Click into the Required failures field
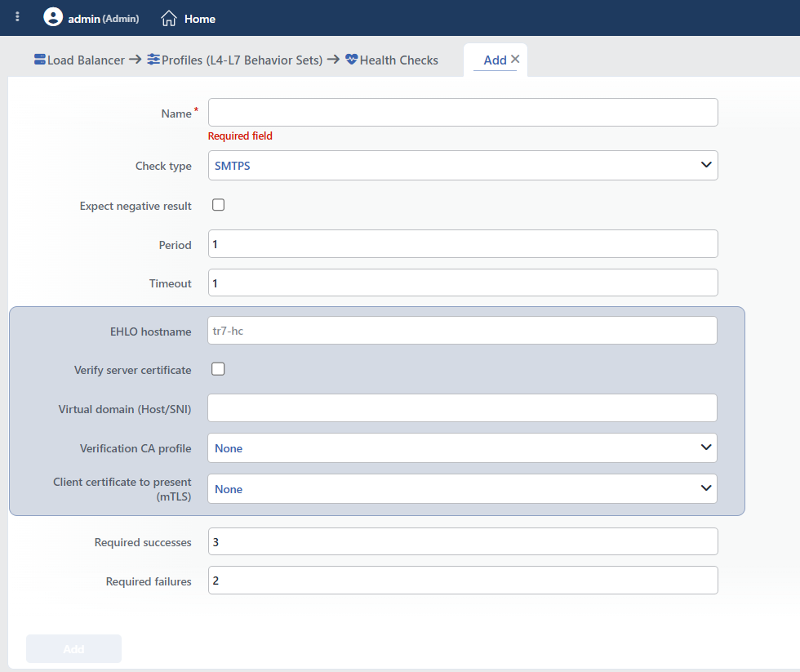The height and width of the screenshot is (672, 800). point(463,581)
